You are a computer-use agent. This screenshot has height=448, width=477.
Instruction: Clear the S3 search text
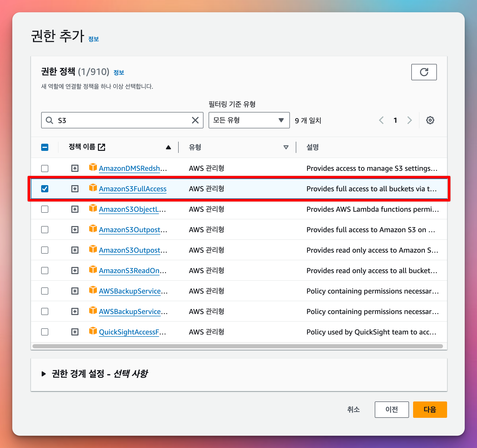[x=195, y=120]
